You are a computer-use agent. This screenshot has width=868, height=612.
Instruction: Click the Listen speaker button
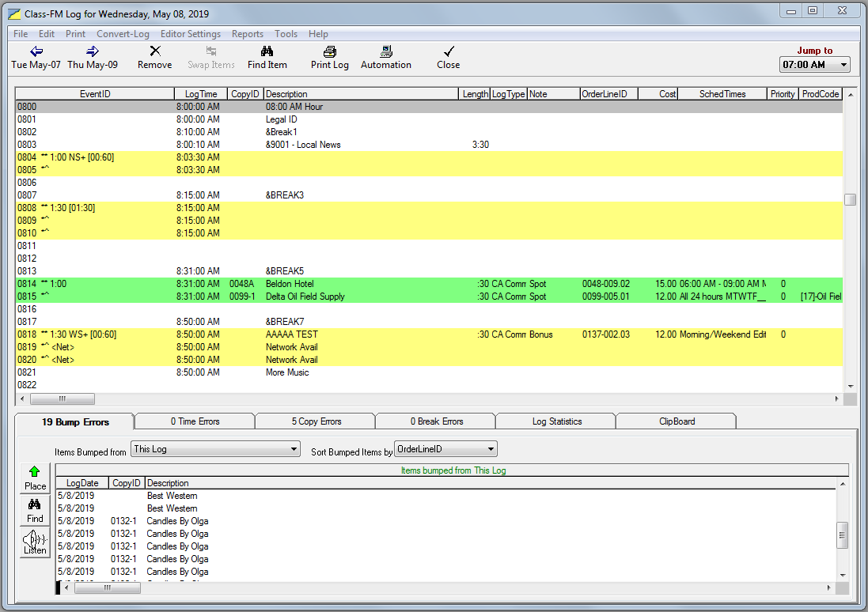tap(35, 542)
